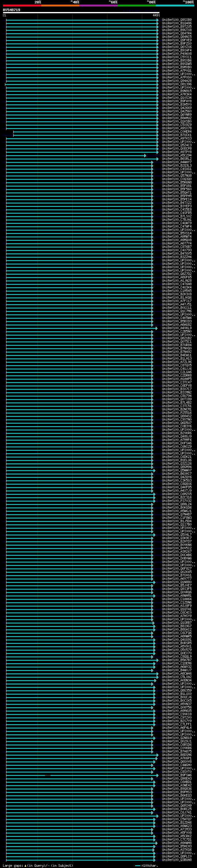Click hit label UniRef100_Q5WW07
The image size is (197, 868).
(177, 470)
